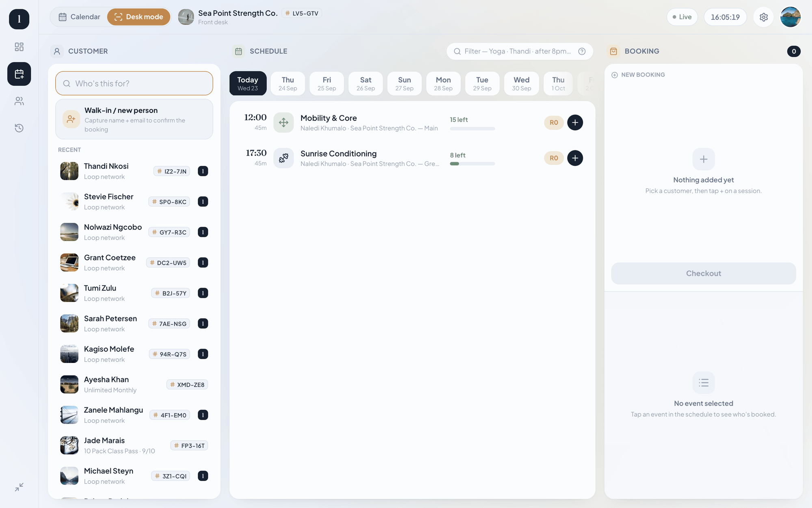Open the history clock icon in sidebar
This screenshot has width=812, height=508.
19,128
